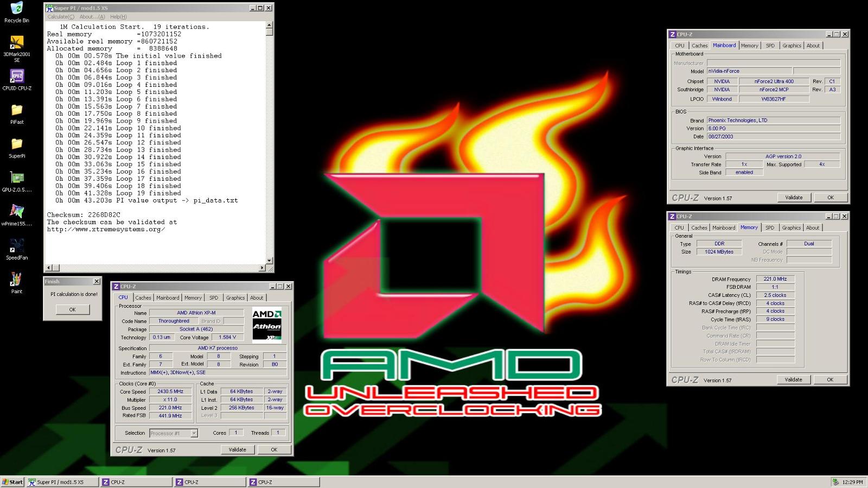Switch to Graphics tab in bottom CPU-Z
The image size is (868, 488).
pos(235,297)
